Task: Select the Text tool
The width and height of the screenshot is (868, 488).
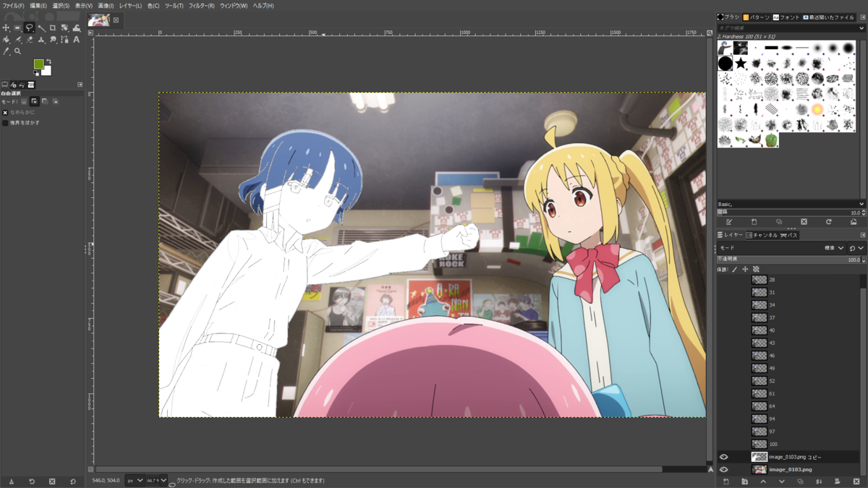Action: (76, 40)
